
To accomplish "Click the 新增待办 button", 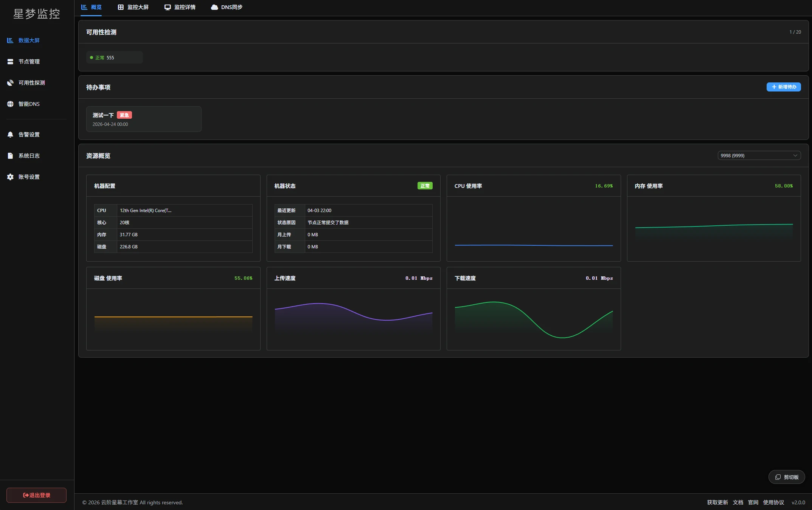I will click(783, 87).
